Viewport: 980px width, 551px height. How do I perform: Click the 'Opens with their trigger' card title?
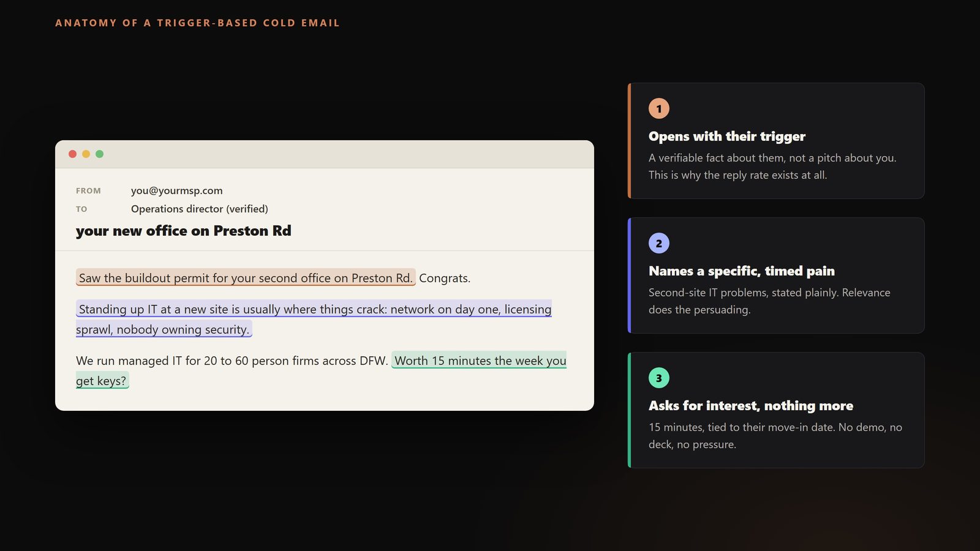[x=727, y=136]
